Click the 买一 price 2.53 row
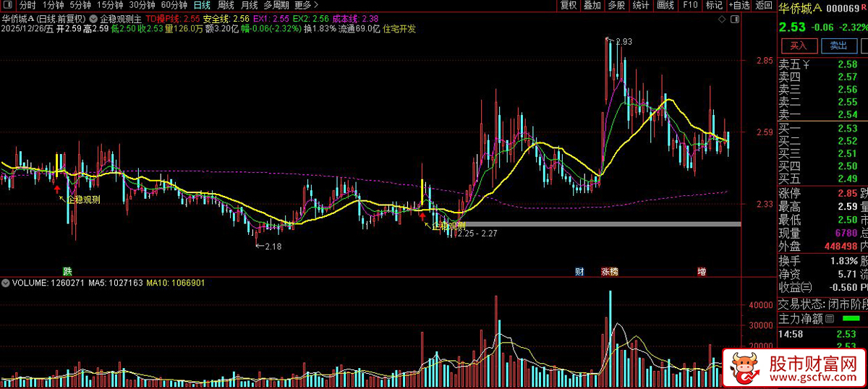 coord(822,129)
